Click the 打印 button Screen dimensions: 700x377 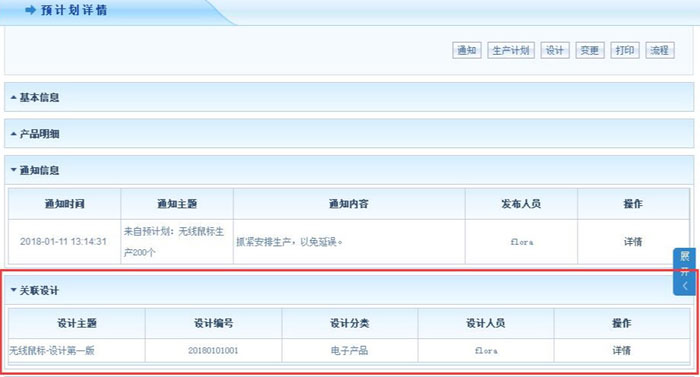(625, 50)
